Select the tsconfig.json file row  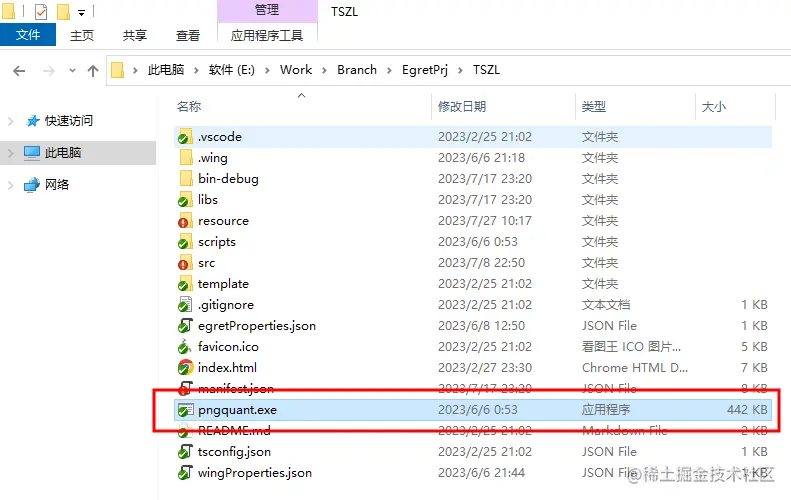coord(473,452)
